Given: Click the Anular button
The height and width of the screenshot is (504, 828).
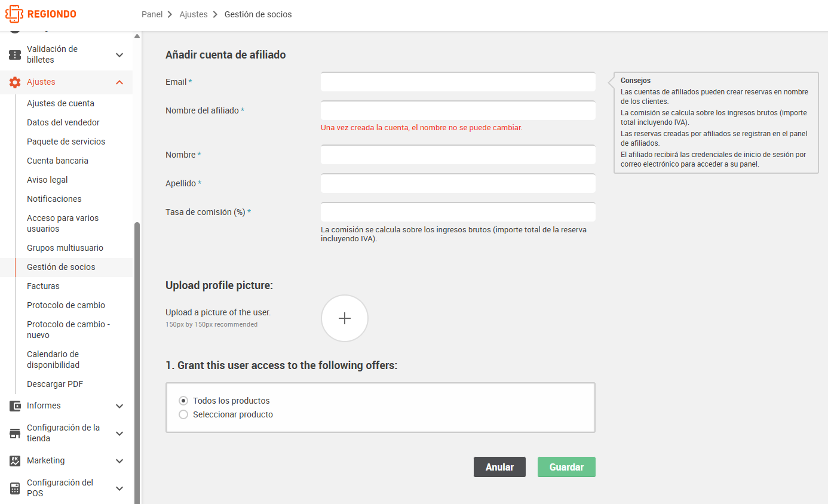Looking at the screenshot, I should [x=499, y=467].
